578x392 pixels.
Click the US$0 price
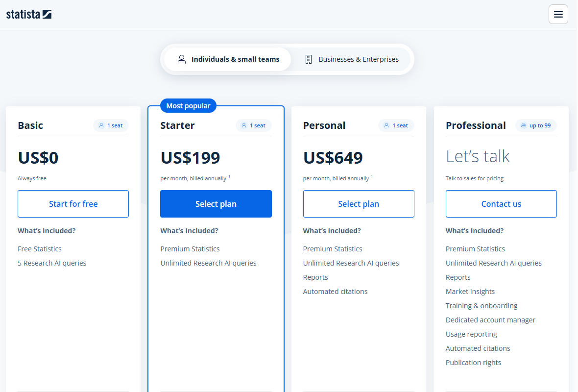tap(38, 158)
